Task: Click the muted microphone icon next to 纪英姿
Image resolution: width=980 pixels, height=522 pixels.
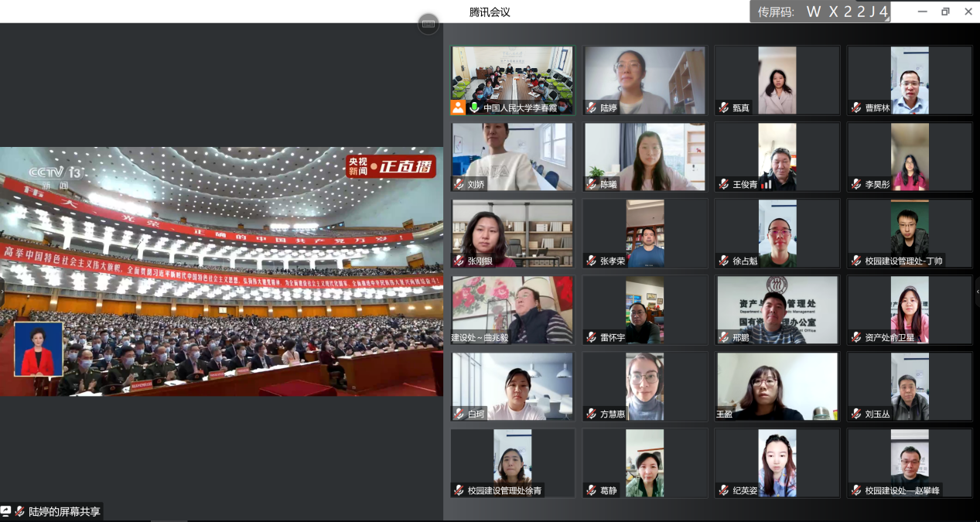Action: pos(724,490)
